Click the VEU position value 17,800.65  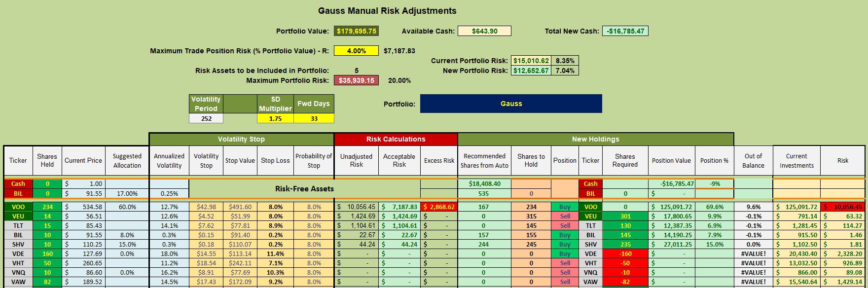point(671,216)
